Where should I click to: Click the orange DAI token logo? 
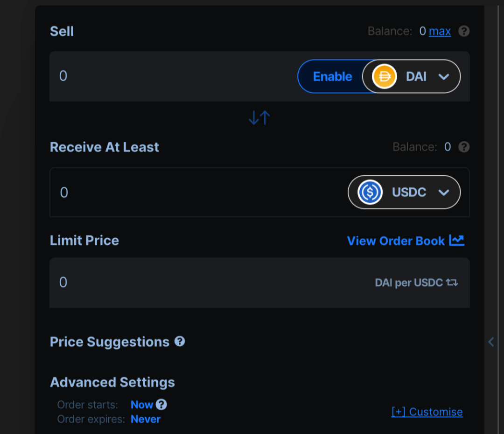point(384,76)
